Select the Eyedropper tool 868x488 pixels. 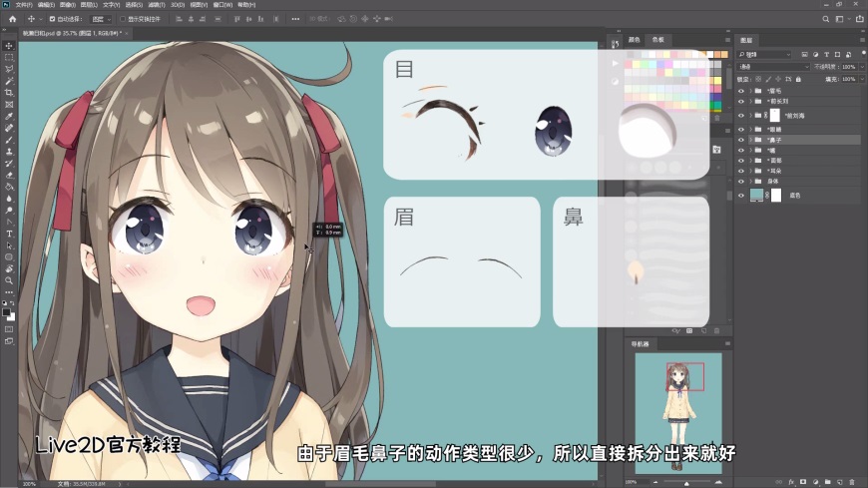(x=9, y=117)
